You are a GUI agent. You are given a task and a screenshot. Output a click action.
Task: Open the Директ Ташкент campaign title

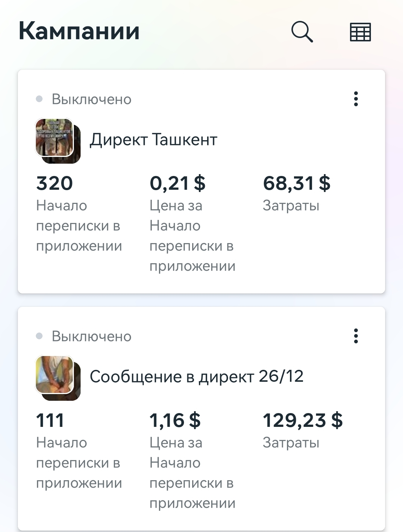(153, 140)
